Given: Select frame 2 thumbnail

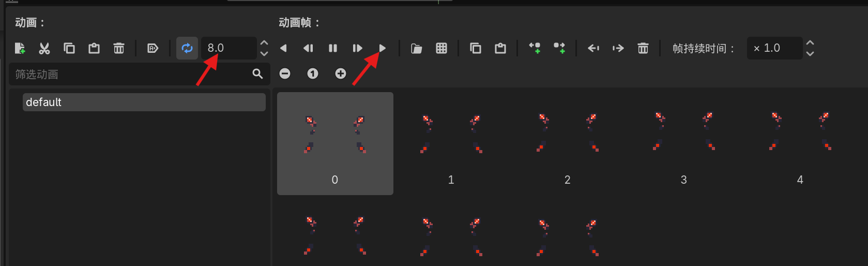Looking at the screenshot, I should [x=568, y=143].
